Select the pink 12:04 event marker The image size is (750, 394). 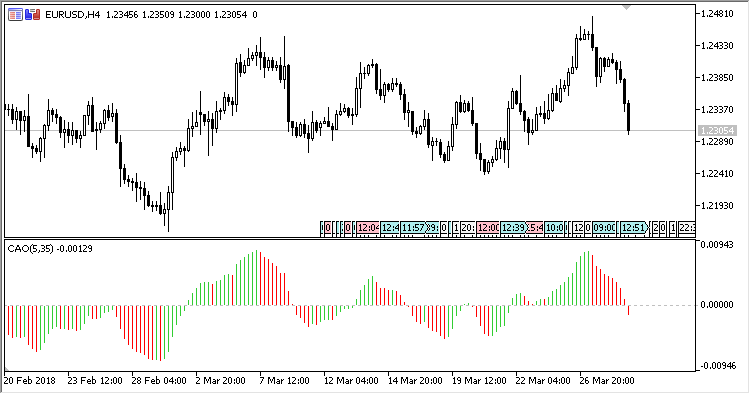[x=368, y=228]
